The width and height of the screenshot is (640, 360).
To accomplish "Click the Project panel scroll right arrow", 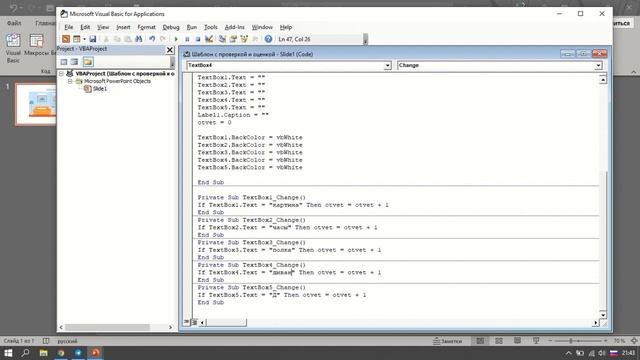I will pos(171,327).
